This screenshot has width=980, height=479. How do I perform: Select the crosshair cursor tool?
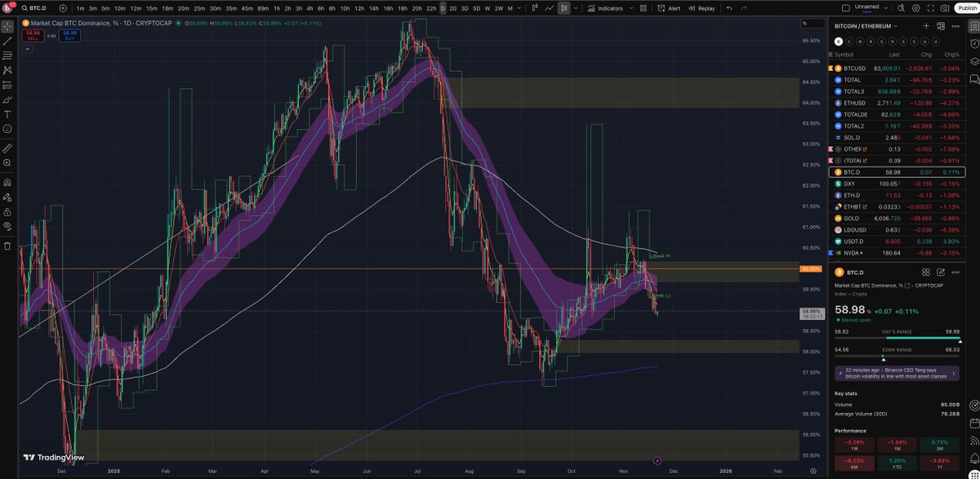point(7,26)
